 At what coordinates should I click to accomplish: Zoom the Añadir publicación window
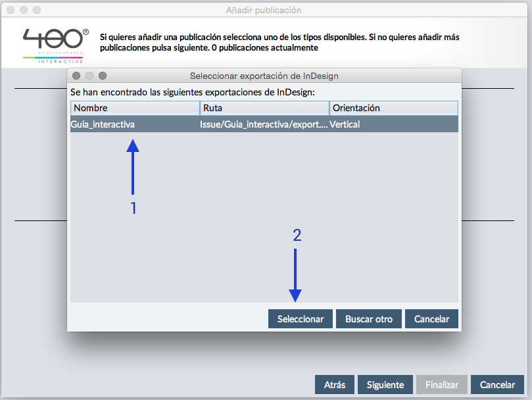click(37, 11)
